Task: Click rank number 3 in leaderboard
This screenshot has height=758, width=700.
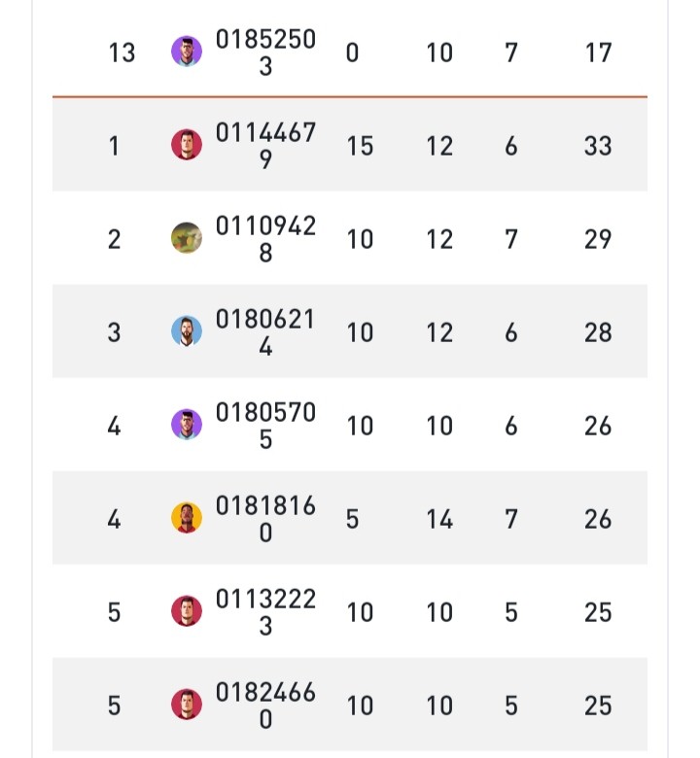Action: [114, 332]
